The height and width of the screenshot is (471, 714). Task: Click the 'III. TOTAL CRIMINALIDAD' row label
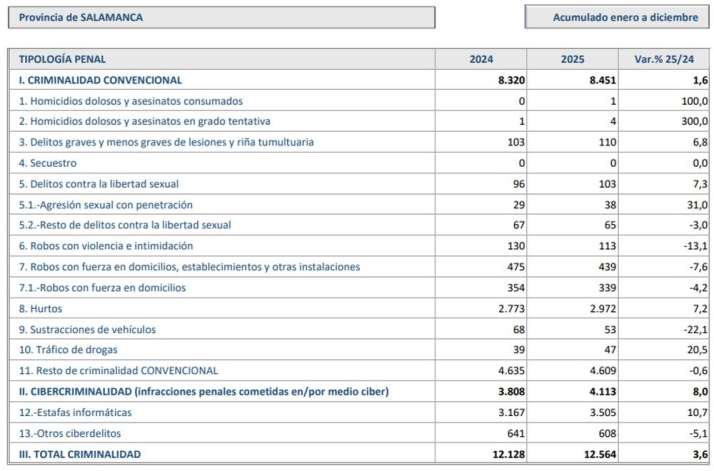click(80, 454)
